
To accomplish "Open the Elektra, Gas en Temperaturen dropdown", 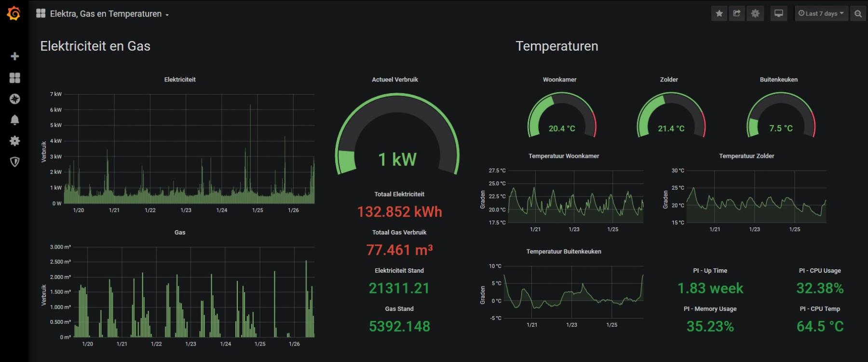I will (105, 14).
